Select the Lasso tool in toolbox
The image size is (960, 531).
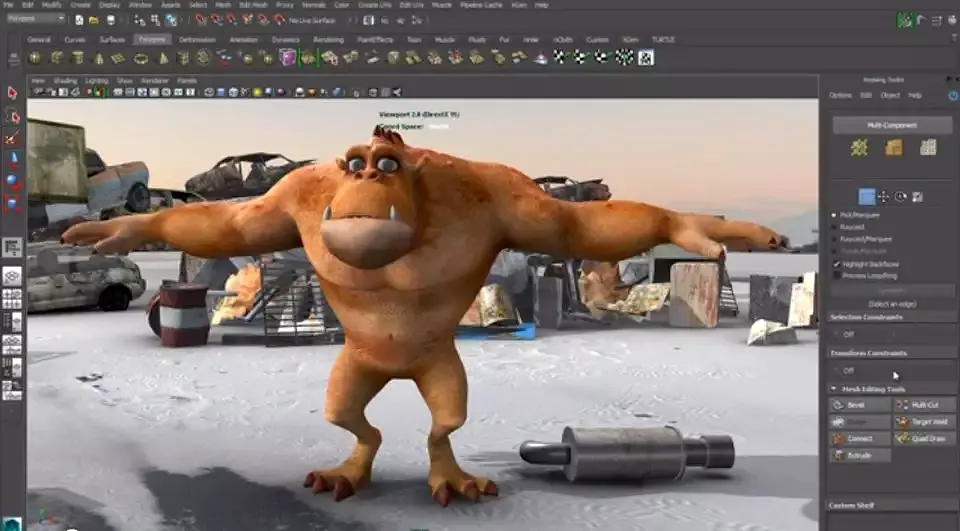click(x=12, y=115)
